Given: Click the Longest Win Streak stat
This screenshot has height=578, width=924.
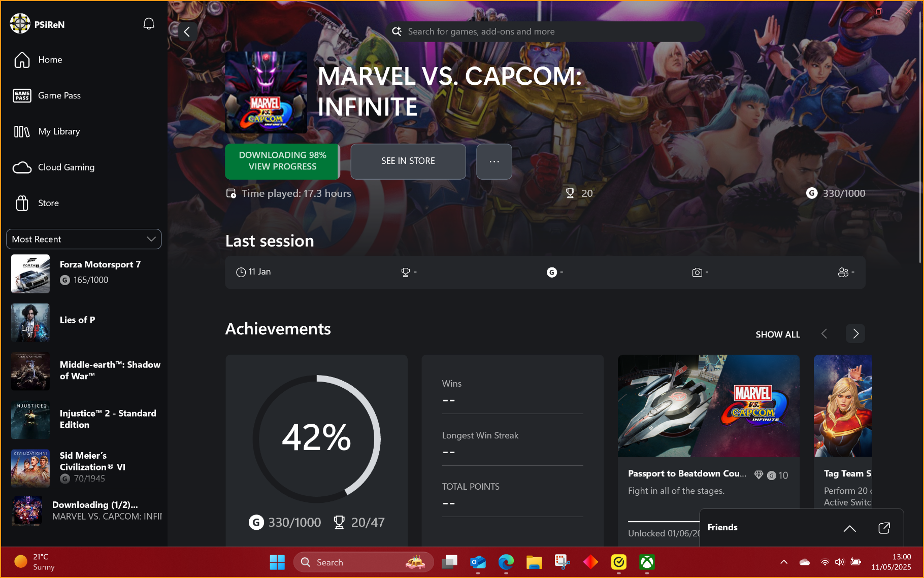Looking at the screenshot, I should (513, 443).
